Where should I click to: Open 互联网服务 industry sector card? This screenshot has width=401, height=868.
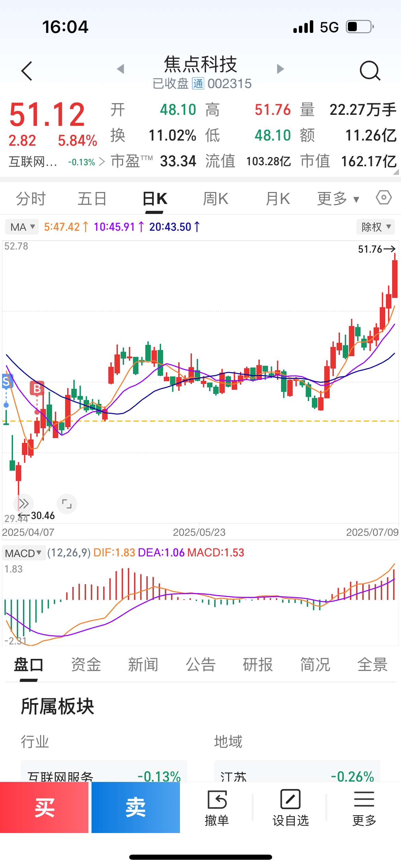104,771
